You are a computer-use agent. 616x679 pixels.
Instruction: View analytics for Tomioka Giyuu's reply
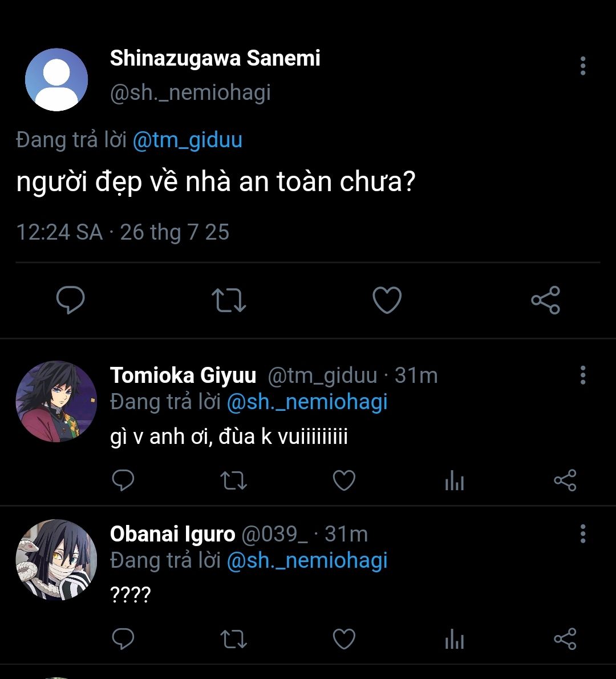click(454, 482)
